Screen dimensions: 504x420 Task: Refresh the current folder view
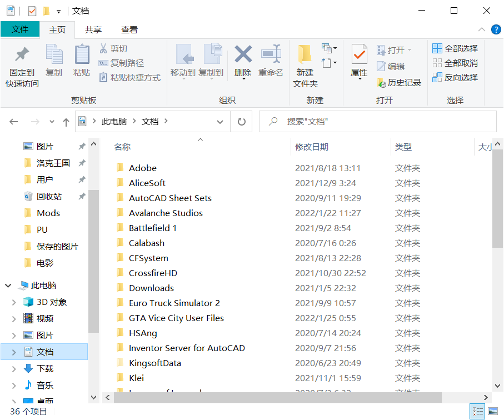[241, 122]
